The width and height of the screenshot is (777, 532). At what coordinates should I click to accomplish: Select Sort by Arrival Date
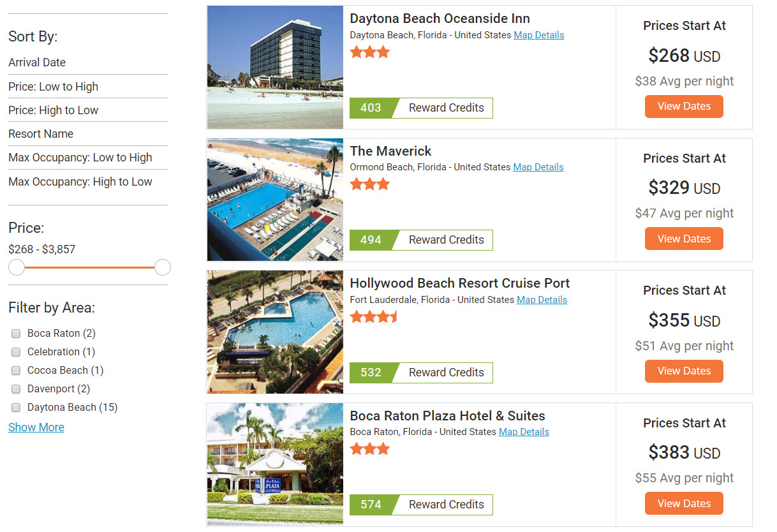coord(36,63)
